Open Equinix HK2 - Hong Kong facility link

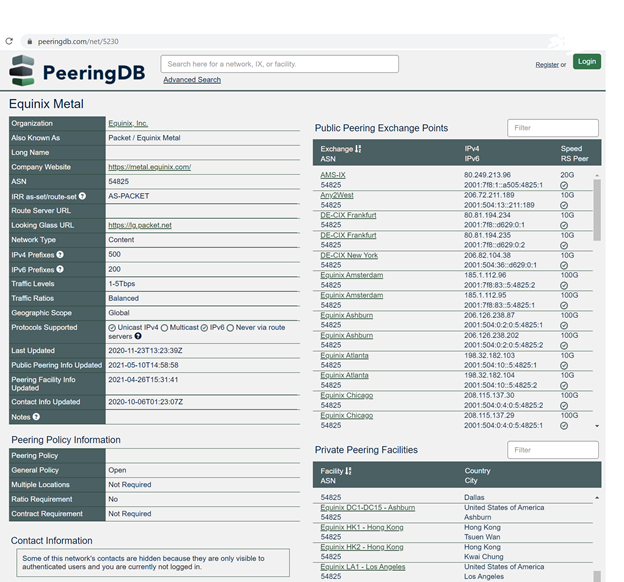(x=362, y=547)
